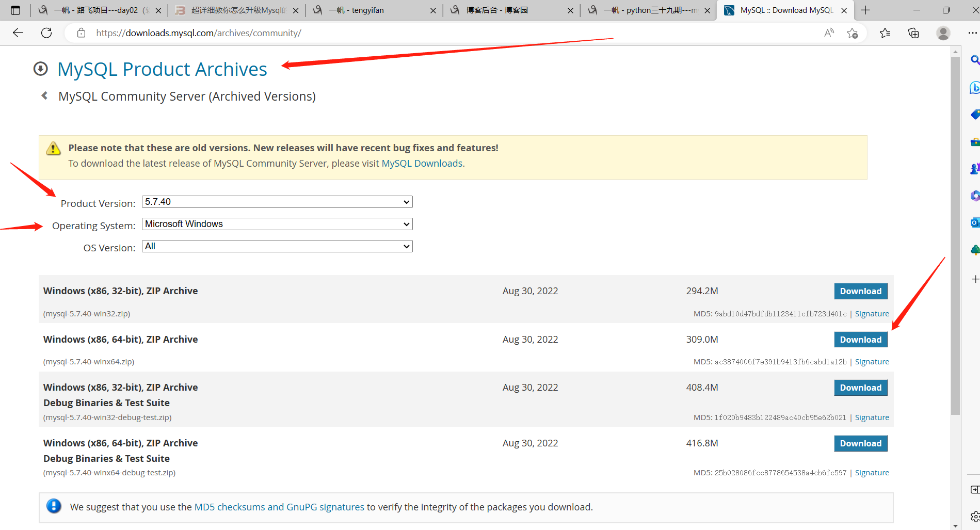The height and width of the screenshot is (530, 980).
Task: Click the MD5 hash starting with 25b02808
Action: [781, 473]
